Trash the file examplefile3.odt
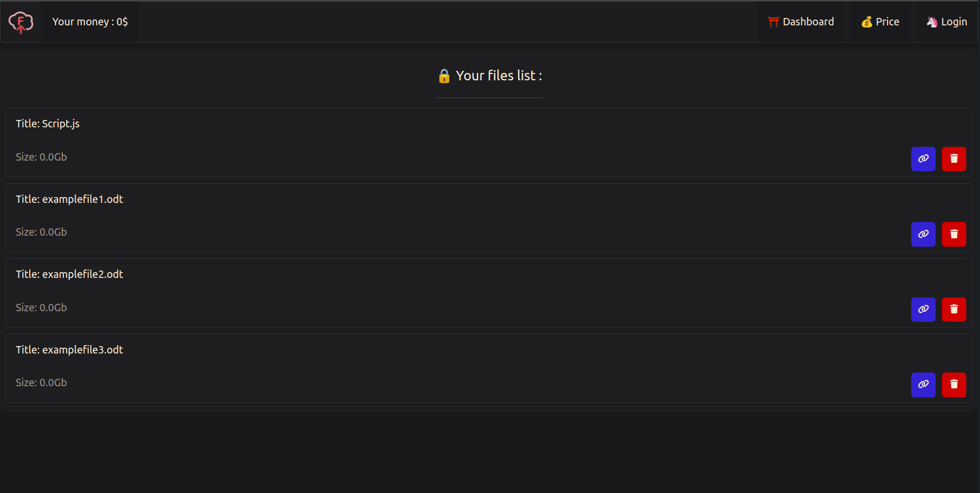 click(x=954, y=385)
